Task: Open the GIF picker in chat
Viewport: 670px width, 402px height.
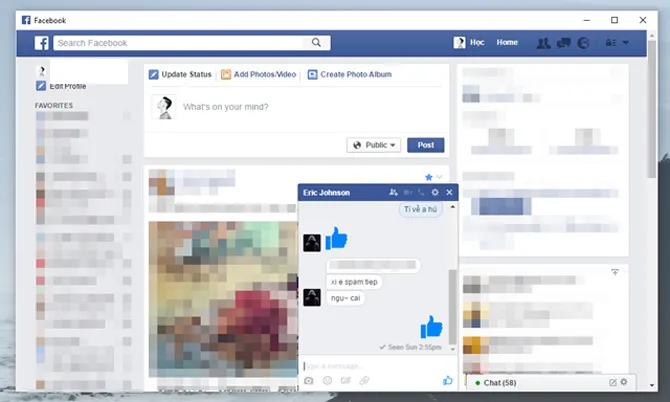Action: (x=345, y=381)
